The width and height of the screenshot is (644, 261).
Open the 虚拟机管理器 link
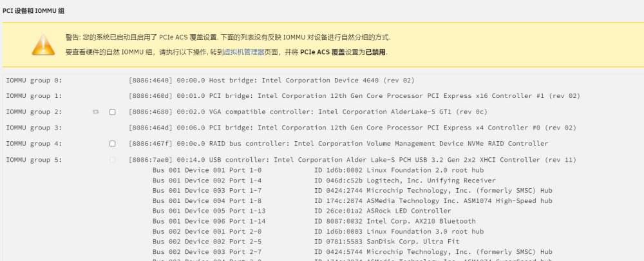244,52
